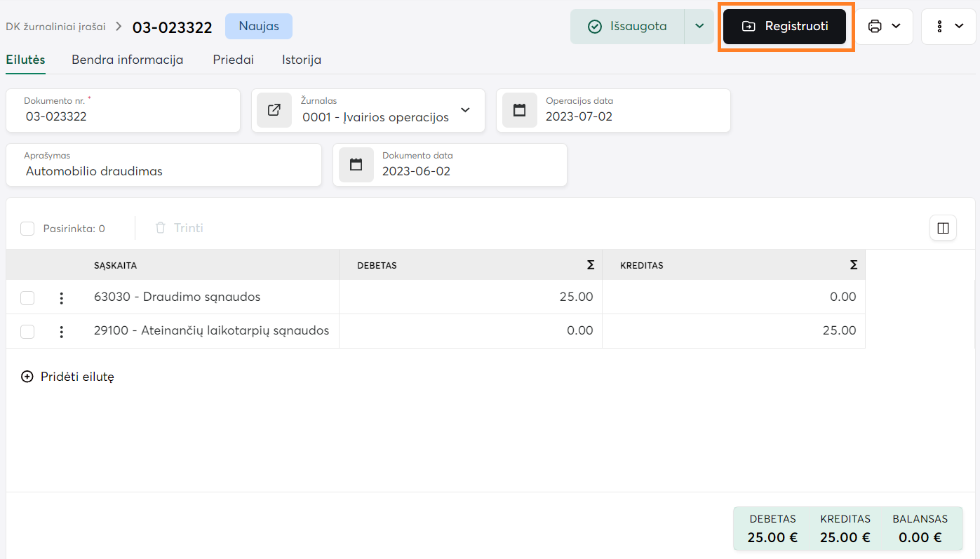The width and height of the screenshot is (980, 559).
Task: Open the print options dropdown
Action: 884,27
